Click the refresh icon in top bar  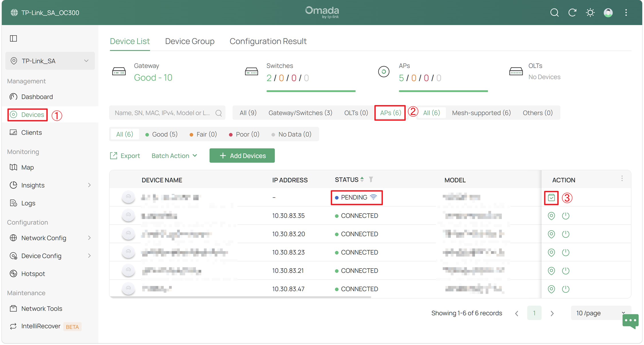point(572,13)
